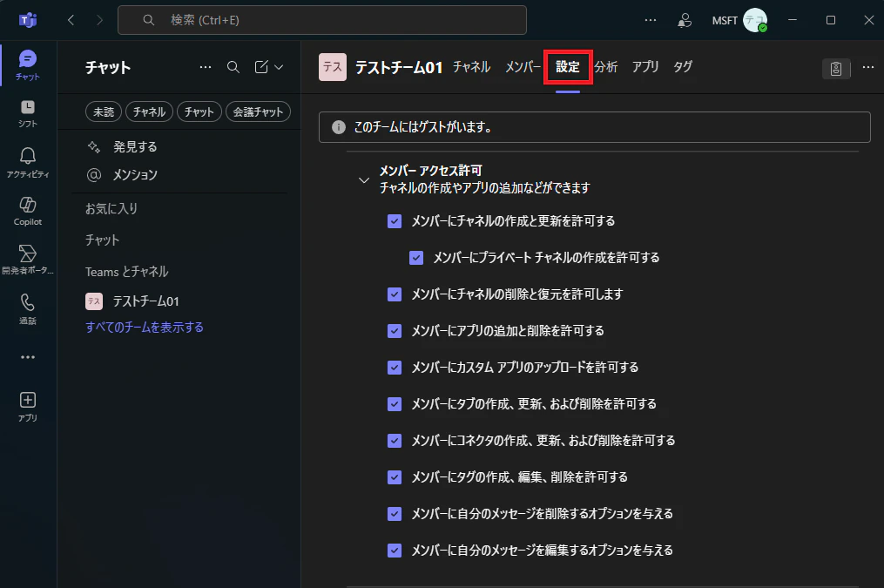Click the notification person icon in title bar
884x588 pixels.
tap(685, 20)
